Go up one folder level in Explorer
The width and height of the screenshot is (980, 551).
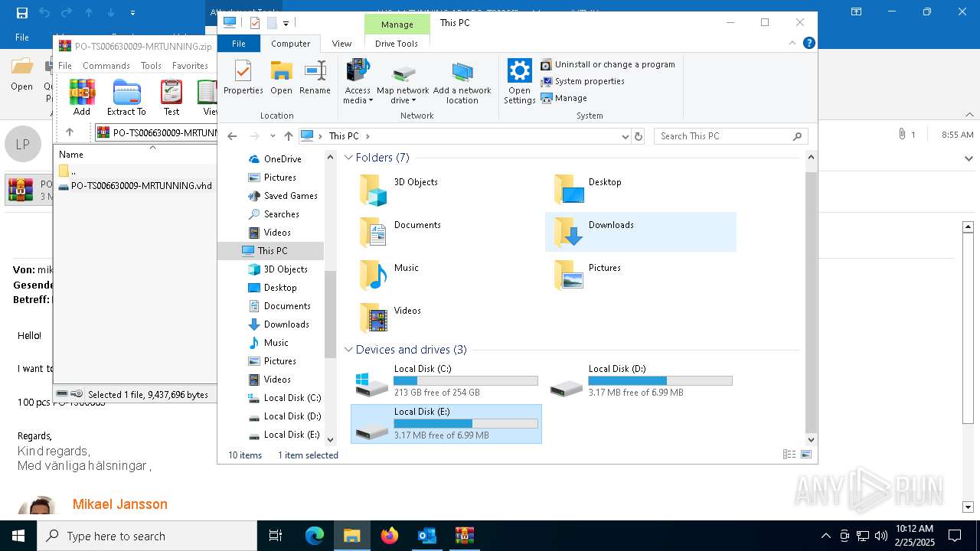coord(288,136)
